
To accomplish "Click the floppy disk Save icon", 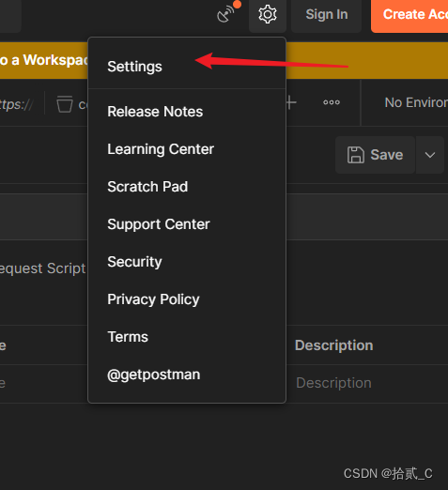I will (356, 155).
